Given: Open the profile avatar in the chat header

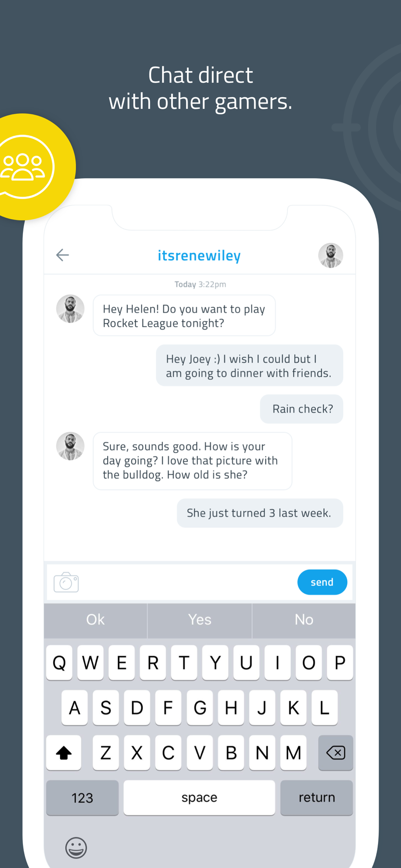Looking at the screenshot, I should click(x=331, y=255).
